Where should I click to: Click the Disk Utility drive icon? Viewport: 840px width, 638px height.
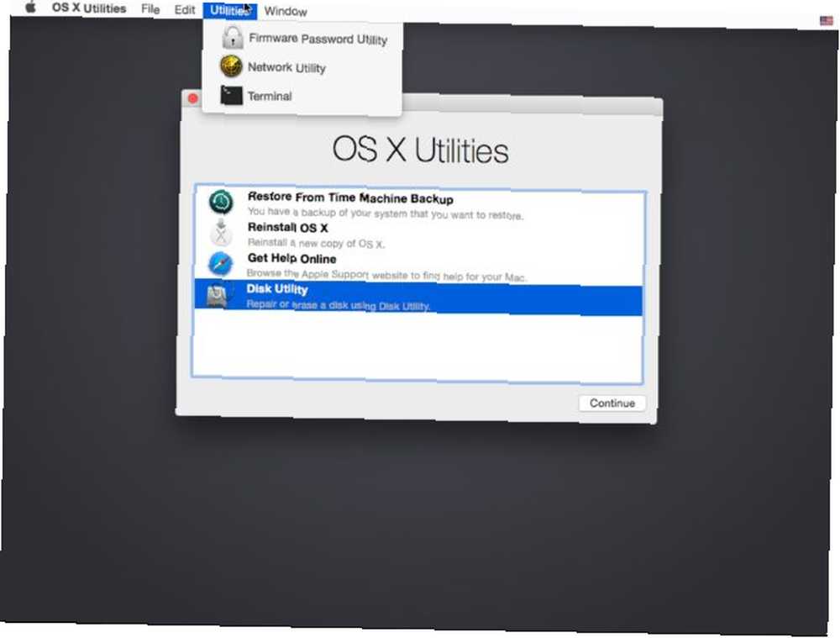click(x=218, y=295)
